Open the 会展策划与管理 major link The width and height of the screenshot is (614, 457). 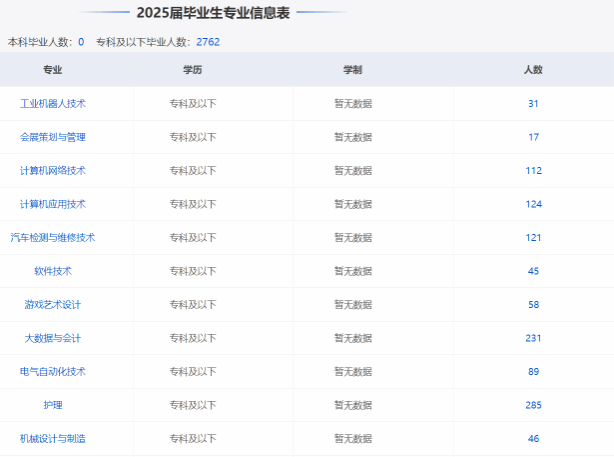53,137
